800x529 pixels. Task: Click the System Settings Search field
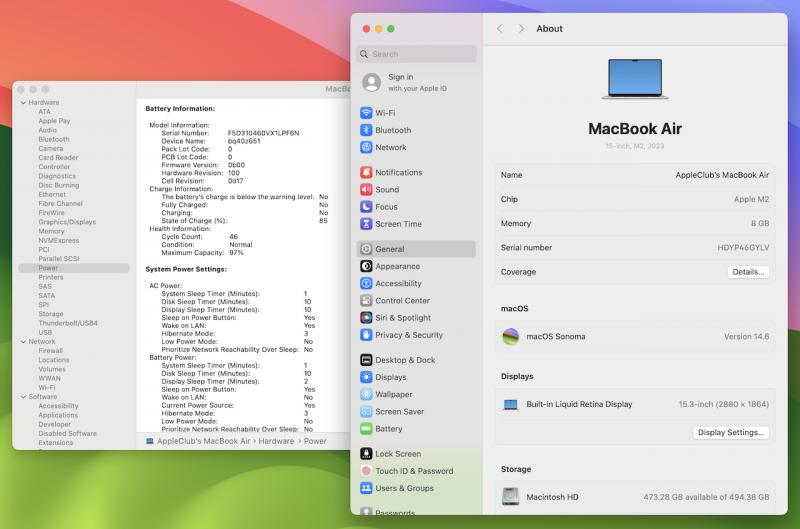tap(416, 54)
